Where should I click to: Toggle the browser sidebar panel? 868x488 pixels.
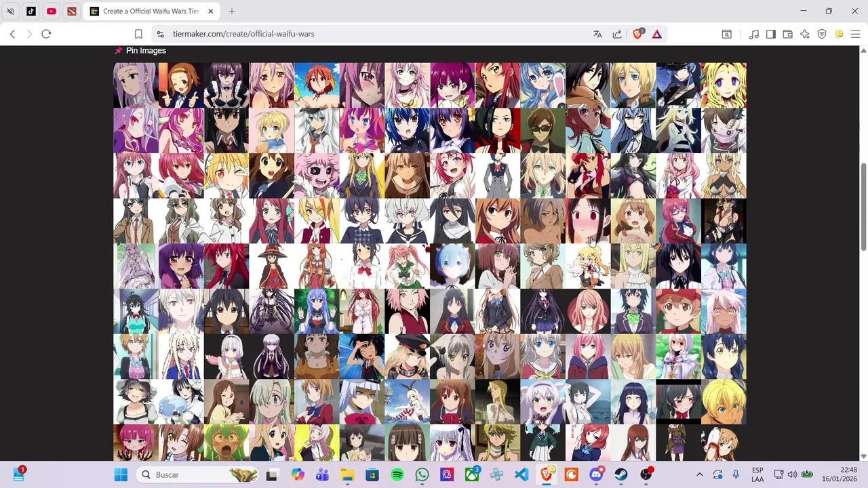pos(771,34)
